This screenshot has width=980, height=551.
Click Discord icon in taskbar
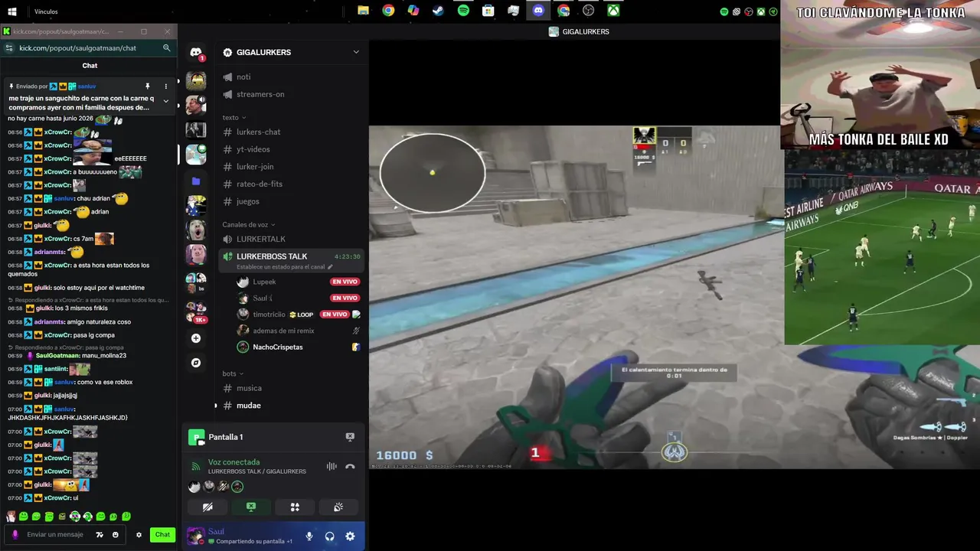pyautogui.click(x=538, y=11)
